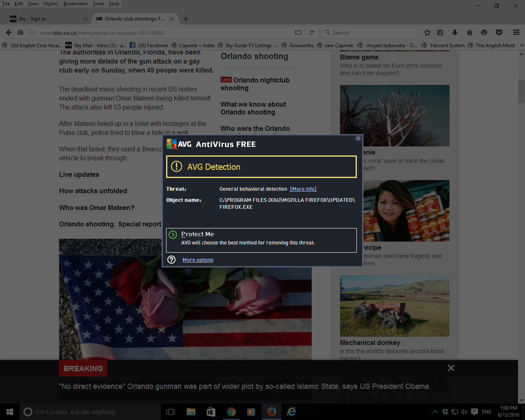Open the History menu

[51, 4]
